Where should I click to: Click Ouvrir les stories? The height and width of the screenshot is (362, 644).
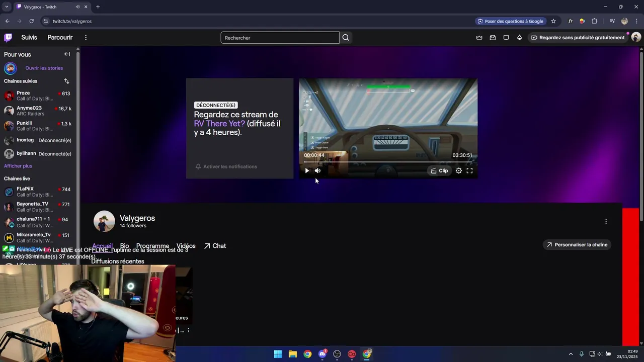[44, 68]
